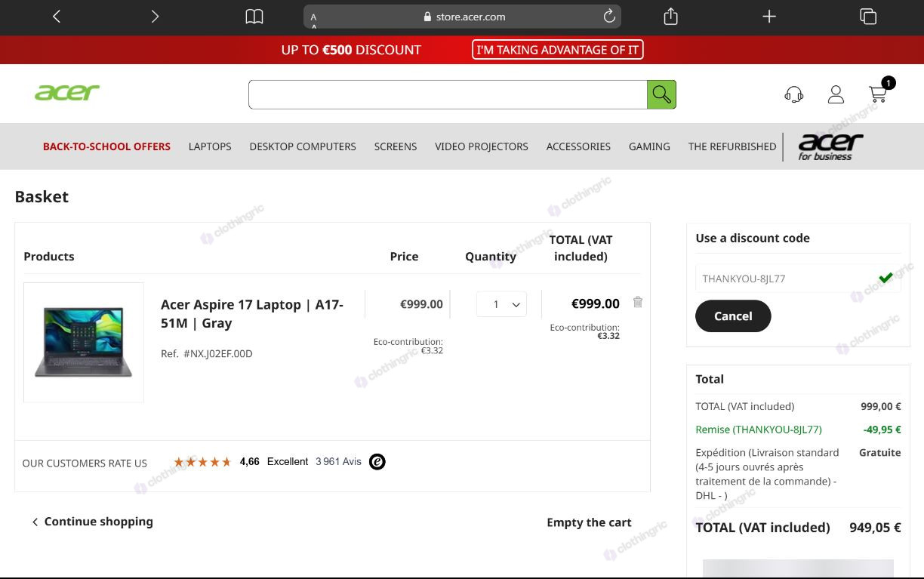Open a new tab with plus icon

pyautogui.click(x=768, y=17)
